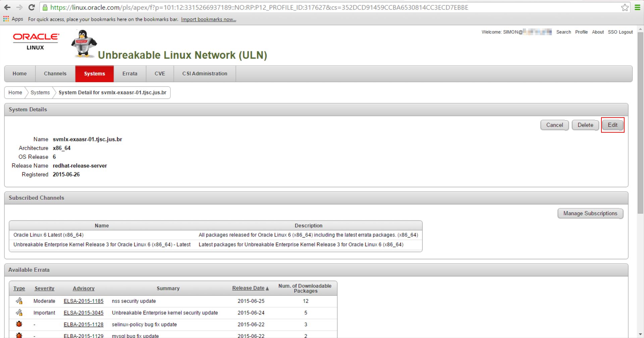Click Home in the breadcrumb
Screen dimensions: 644x338
15,92
